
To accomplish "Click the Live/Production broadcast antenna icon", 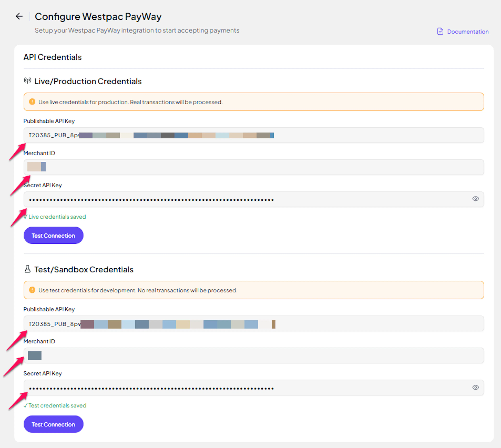I will click(28, 81).
